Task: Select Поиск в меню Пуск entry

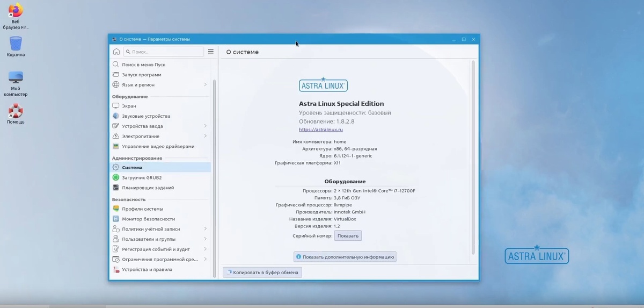Action: (x=160, y=65)
